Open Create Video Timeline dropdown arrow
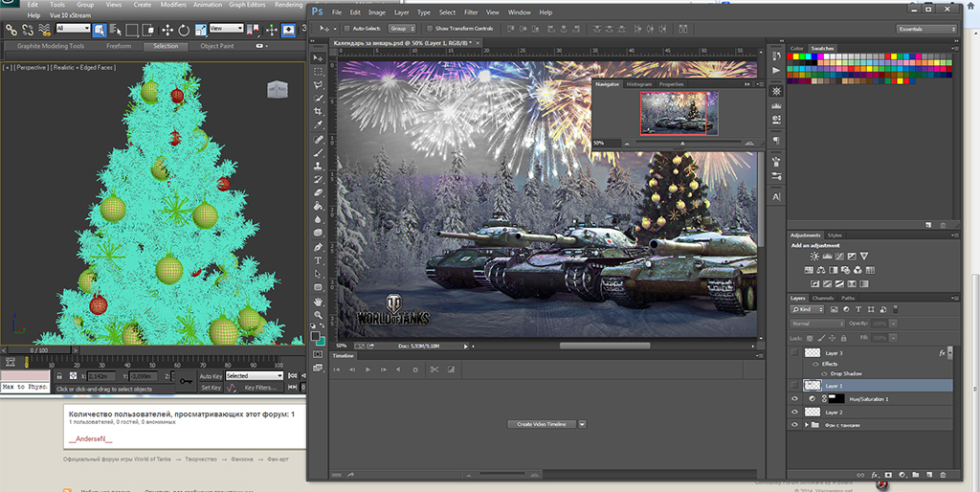 coord(583,424)
